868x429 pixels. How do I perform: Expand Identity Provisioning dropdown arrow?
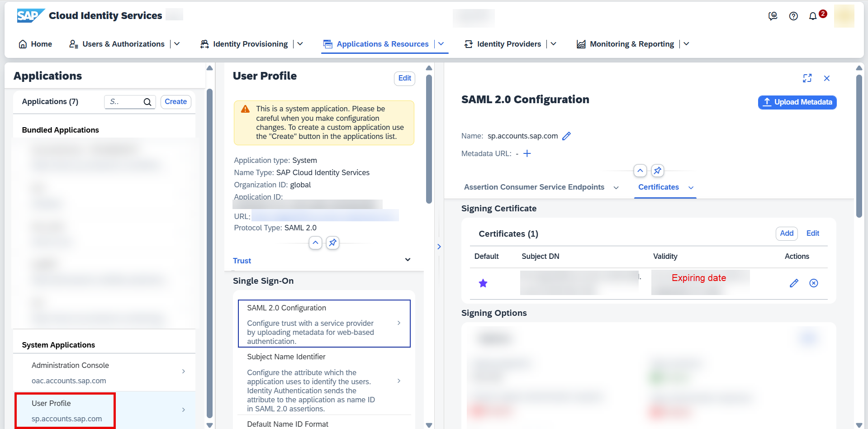(300, 44)
